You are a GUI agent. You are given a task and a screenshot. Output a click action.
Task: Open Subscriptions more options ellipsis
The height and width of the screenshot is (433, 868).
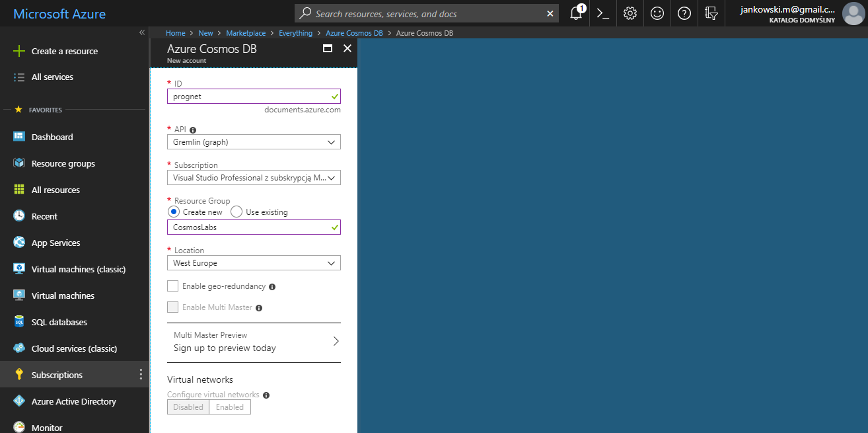(141, 375)
